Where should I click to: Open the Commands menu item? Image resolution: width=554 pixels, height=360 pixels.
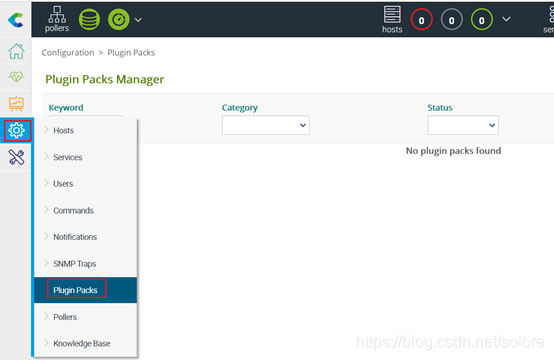[86, 211]
